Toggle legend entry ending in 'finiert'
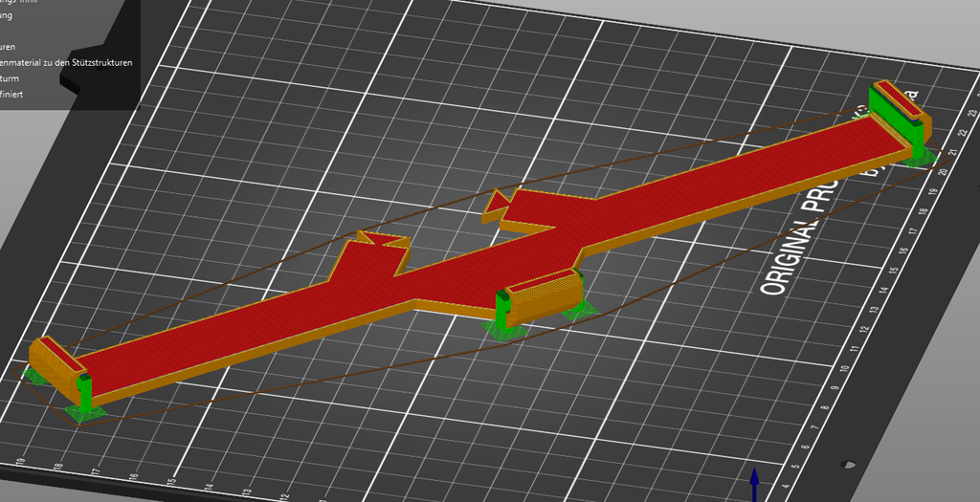 11,95
